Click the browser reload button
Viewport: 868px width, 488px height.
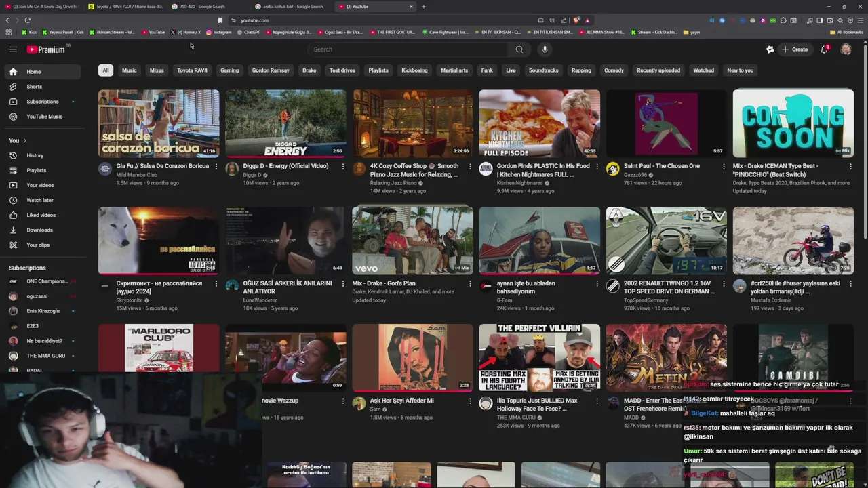(27, 20)
